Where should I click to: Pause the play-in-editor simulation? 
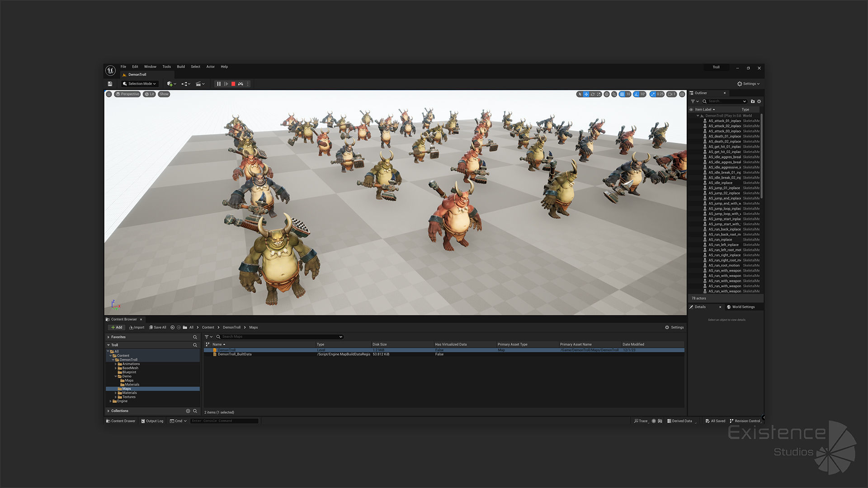point(219,84)
